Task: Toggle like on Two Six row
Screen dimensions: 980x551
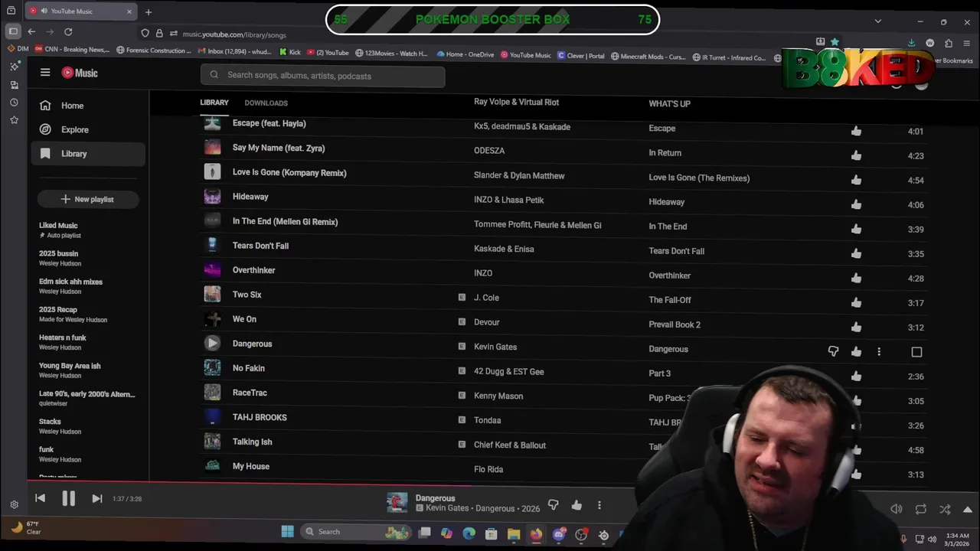Action: (856, 302)
